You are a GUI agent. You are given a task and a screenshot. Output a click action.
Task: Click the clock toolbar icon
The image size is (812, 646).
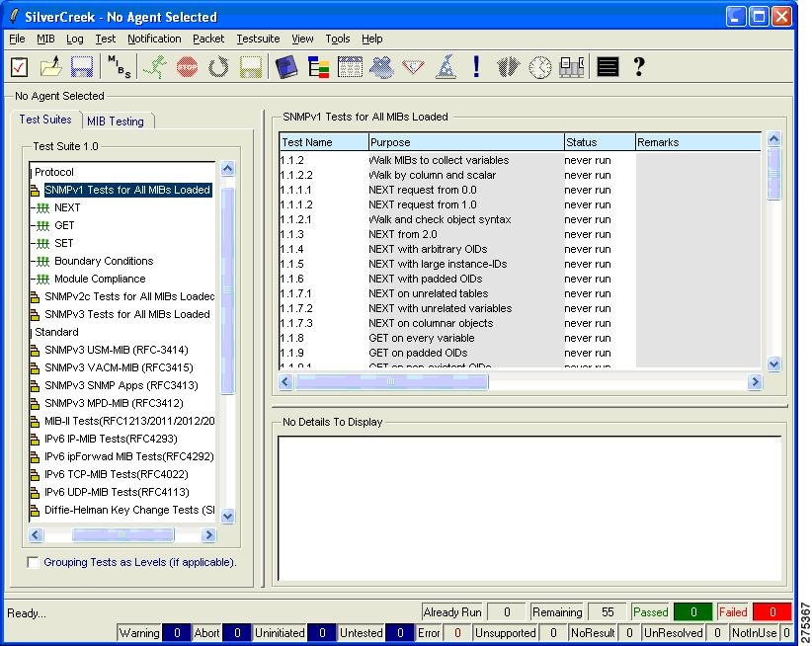click(x=540, y=67)
